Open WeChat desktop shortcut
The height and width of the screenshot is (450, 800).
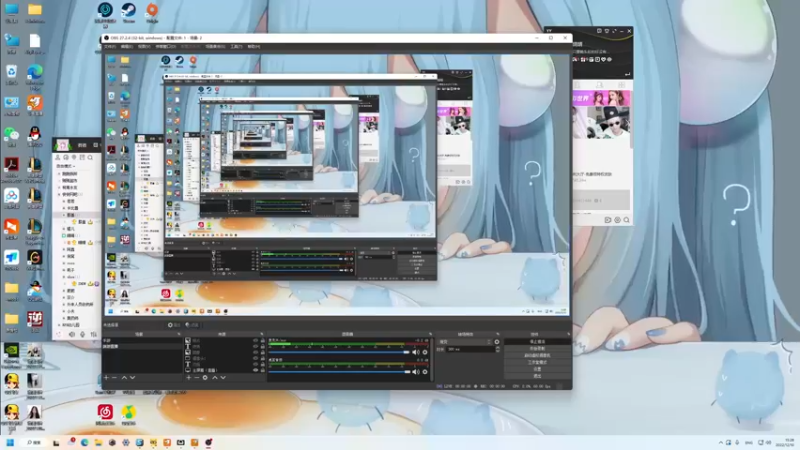coord(11,136)
